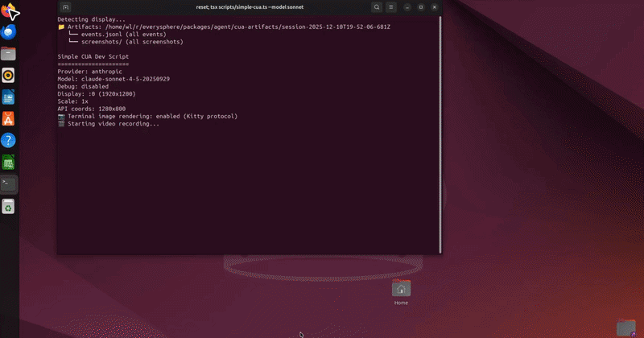Click "Starting video recording..." line
This screenshot has height=338, width=644.
pyautogui.click(x=109, y=124)
